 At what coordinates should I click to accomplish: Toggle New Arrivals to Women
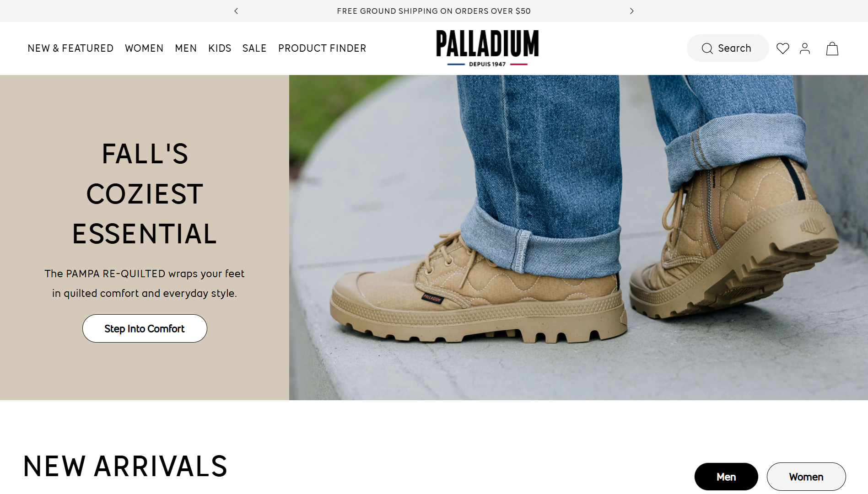[806, 477]
